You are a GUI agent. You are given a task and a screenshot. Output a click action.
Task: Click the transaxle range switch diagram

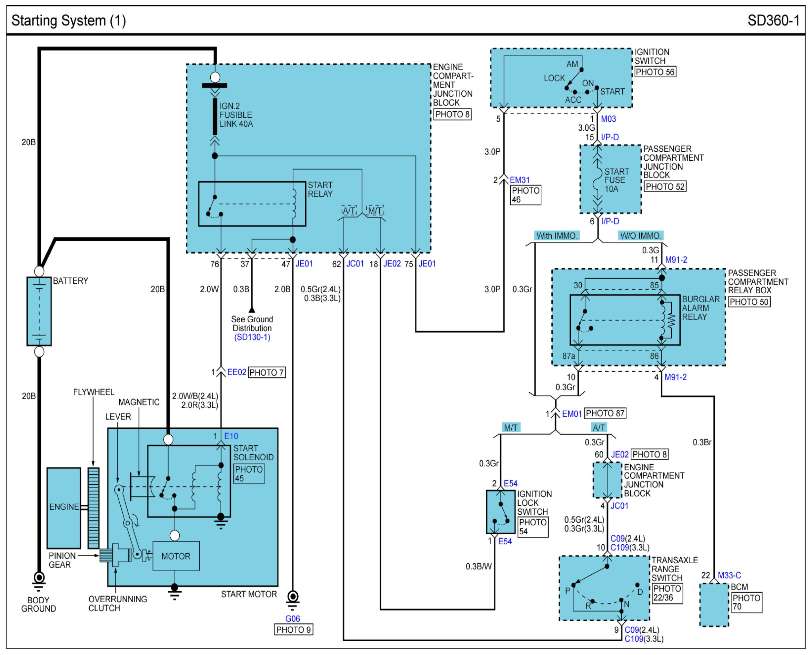604,588
